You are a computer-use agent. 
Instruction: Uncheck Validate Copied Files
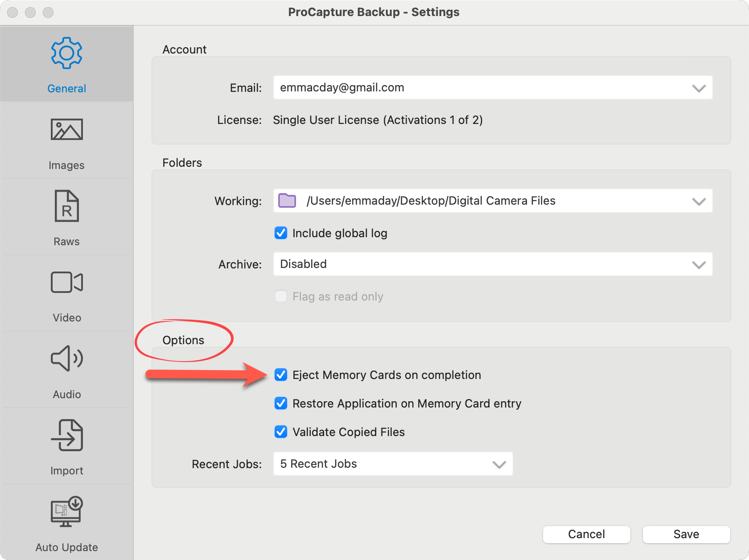[x=281, y=432]
